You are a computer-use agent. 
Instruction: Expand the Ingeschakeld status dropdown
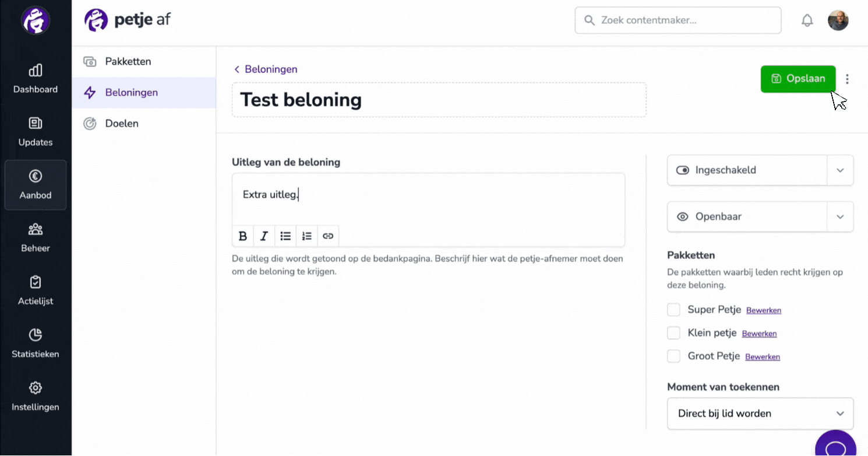[x=840, y=170]
